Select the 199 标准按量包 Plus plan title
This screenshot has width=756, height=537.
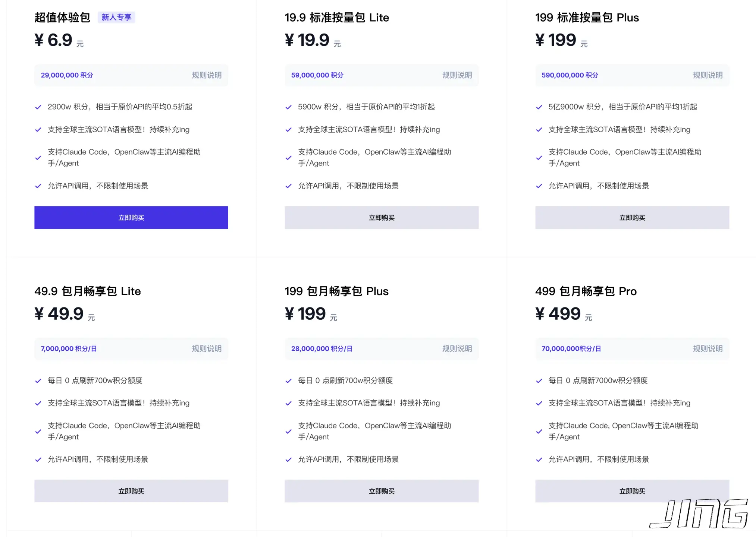[587, 18]
